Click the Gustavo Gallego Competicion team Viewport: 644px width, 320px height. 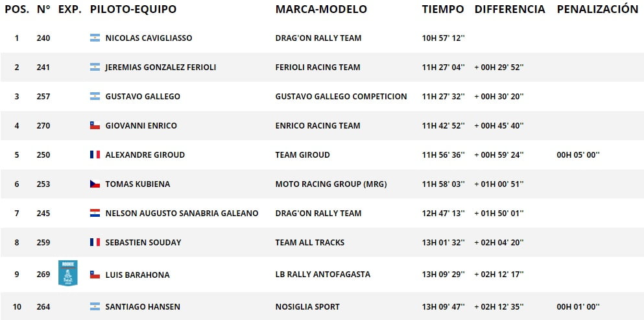point(341,96)
